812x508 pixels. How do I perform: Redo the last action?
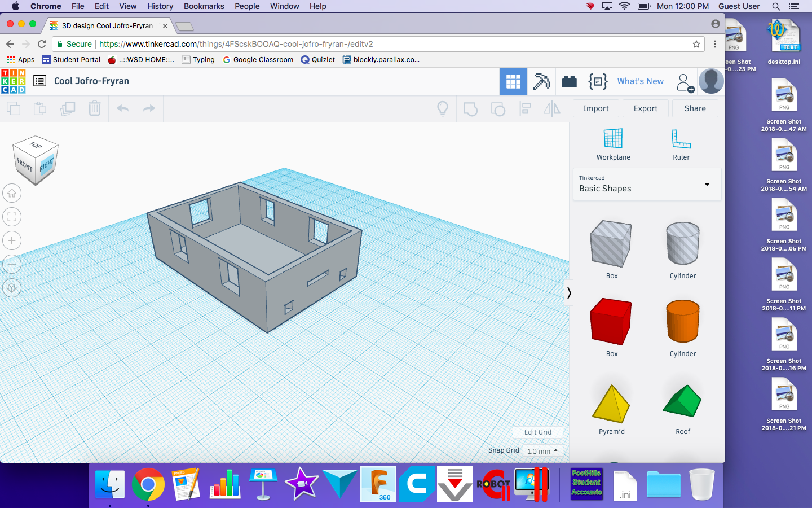[149, 108]
